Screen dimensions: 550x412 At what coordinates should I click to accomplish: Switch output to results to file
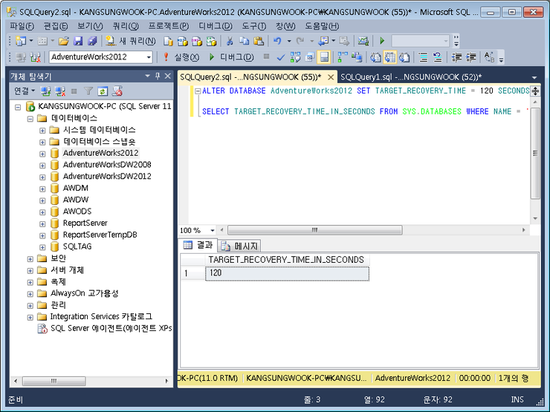pyautogui.click(x=404, y=57)
